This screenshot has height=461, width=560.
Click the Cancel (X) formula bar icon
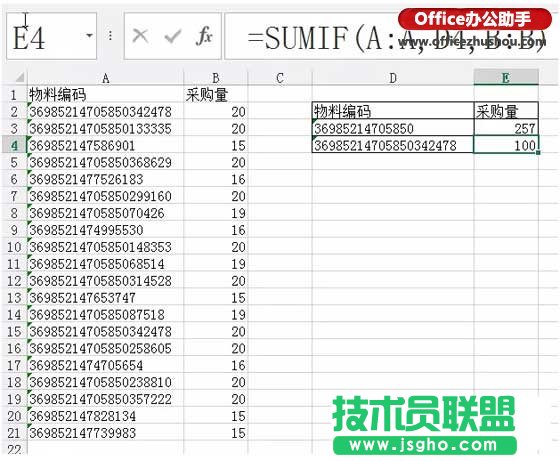pyautogui.click(x=140, y=36)
